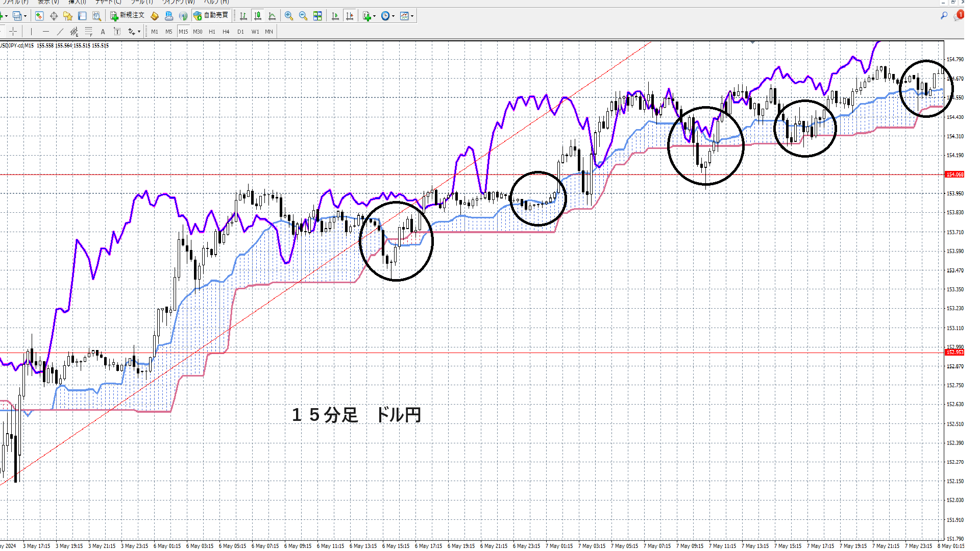The image size is (980, 551).
Task: Click the red 152.953 price label
Action: pos(954,353)
